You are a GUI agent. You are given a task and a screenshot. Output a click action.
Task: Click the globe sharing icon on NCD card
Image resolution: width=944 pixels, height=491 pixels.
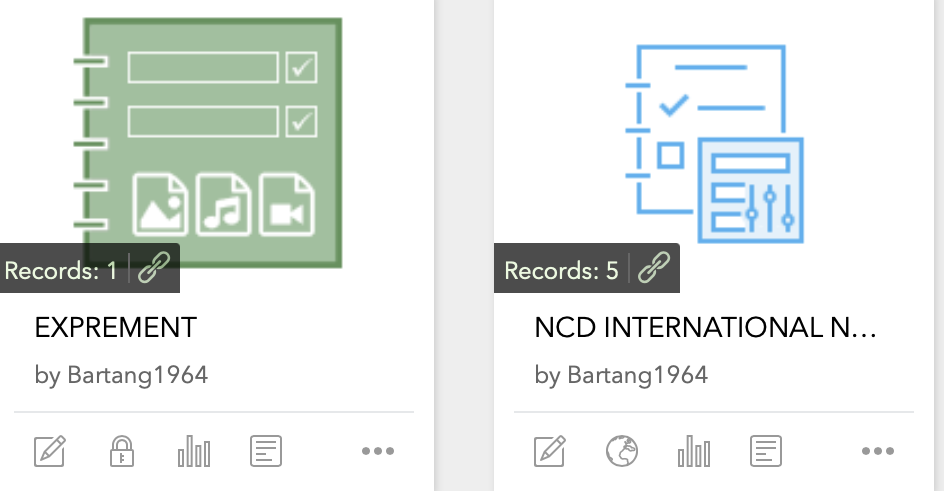(x=622, y=452)
